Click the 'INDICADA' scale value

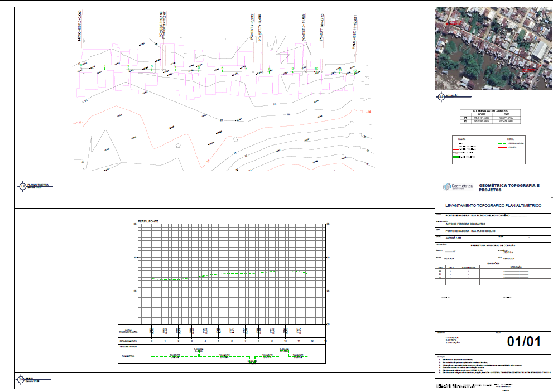pos(449,258)
